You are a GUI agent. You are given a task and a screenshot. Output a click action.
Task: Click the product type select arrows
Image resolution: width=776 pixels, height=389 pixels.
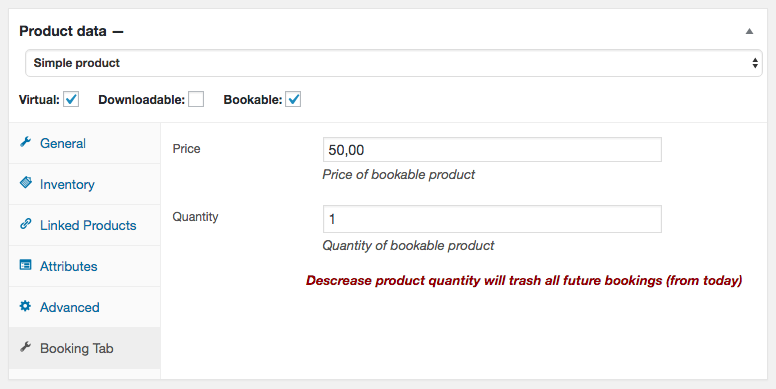pos(755,63)
